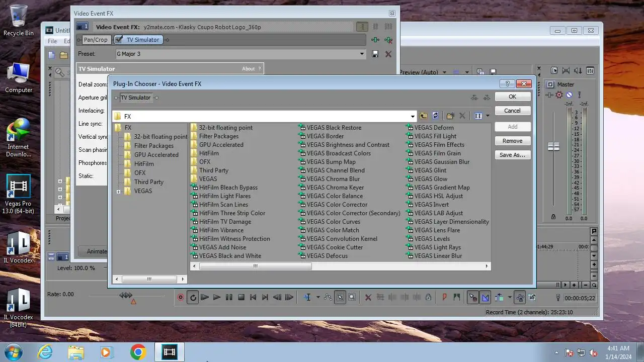Toggle the Master bus mute icon
This screenshot has width=644, height=362.
tap(569, 95)
